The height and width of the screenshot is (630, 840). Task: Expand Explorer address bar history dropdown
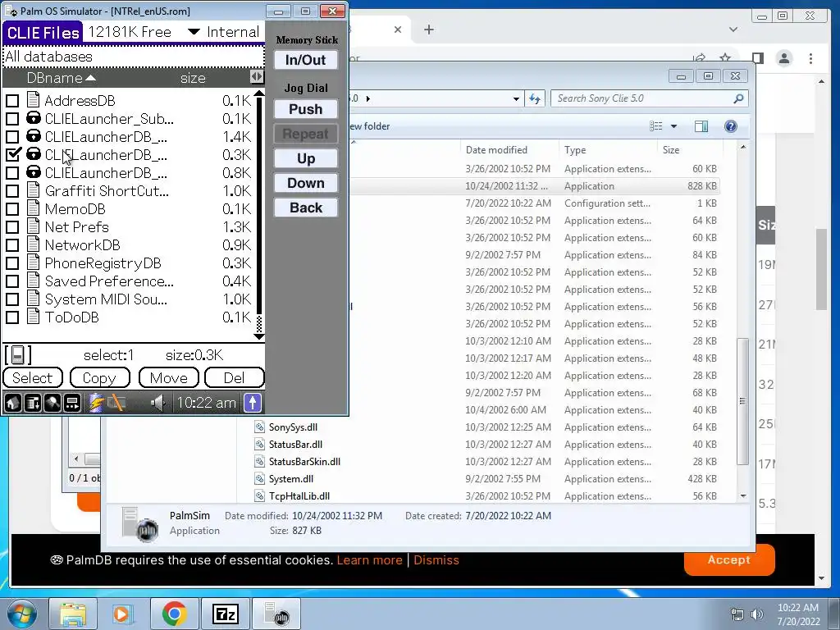pos(515,98)
